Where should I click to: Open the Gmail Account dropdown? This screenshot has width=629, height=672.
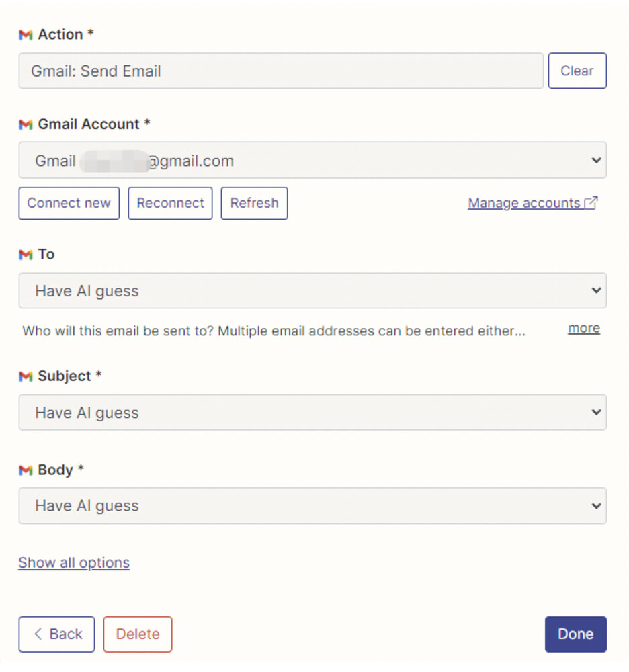(312, 161)
